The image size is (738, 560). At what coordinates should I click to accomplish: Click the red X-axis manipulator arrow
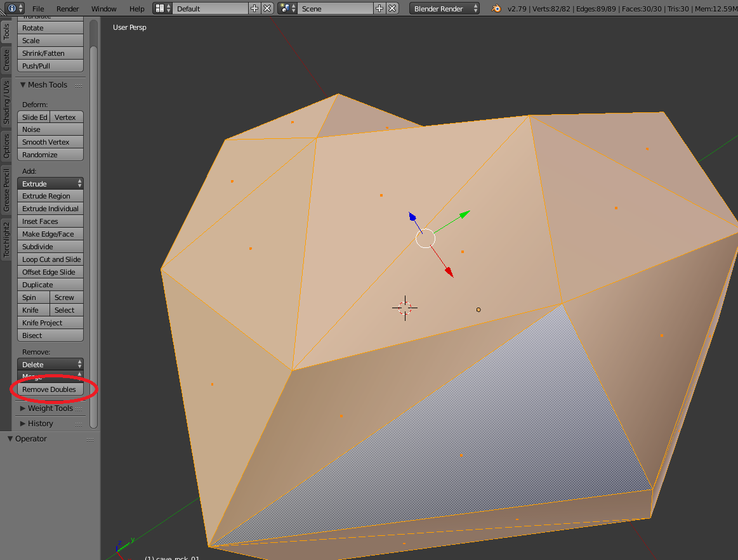pos(448,271)
